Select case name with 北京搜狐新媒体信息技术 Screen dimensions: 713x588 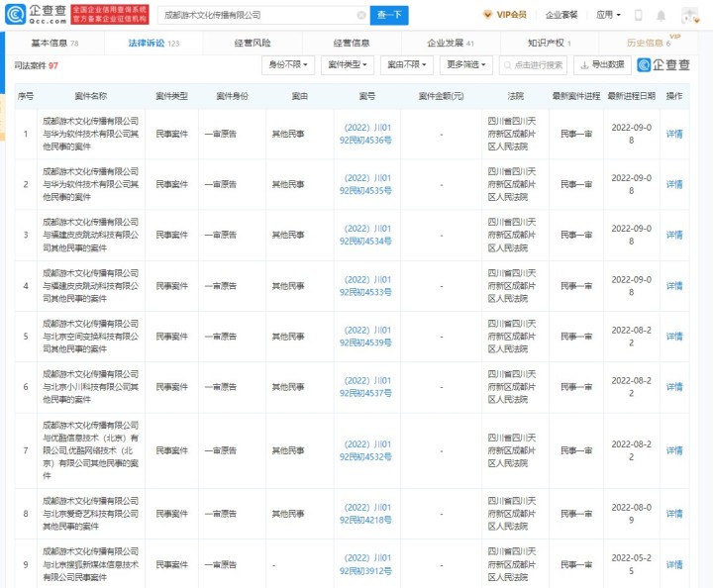(90, 564)
